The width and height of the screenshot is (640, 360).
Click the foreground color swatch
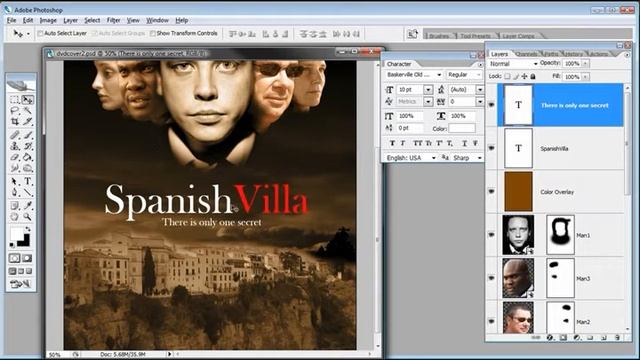(17, 234)
